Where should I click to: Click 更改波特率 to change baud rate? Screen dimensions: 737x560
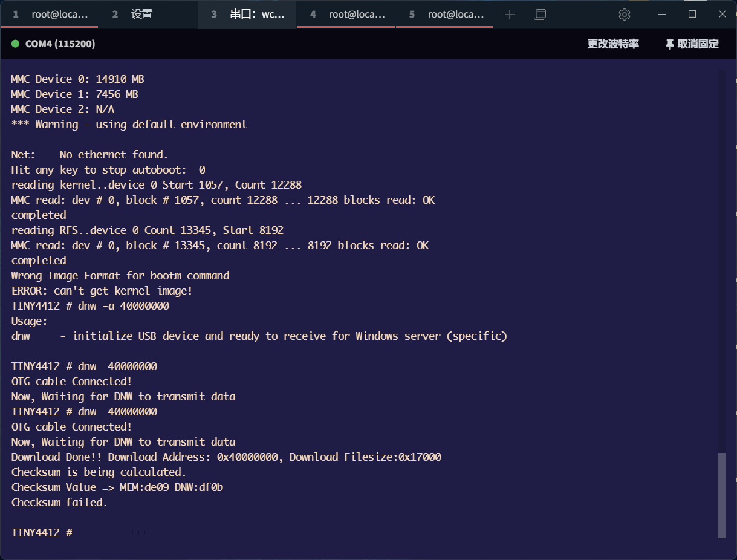[x=613, y=44]
